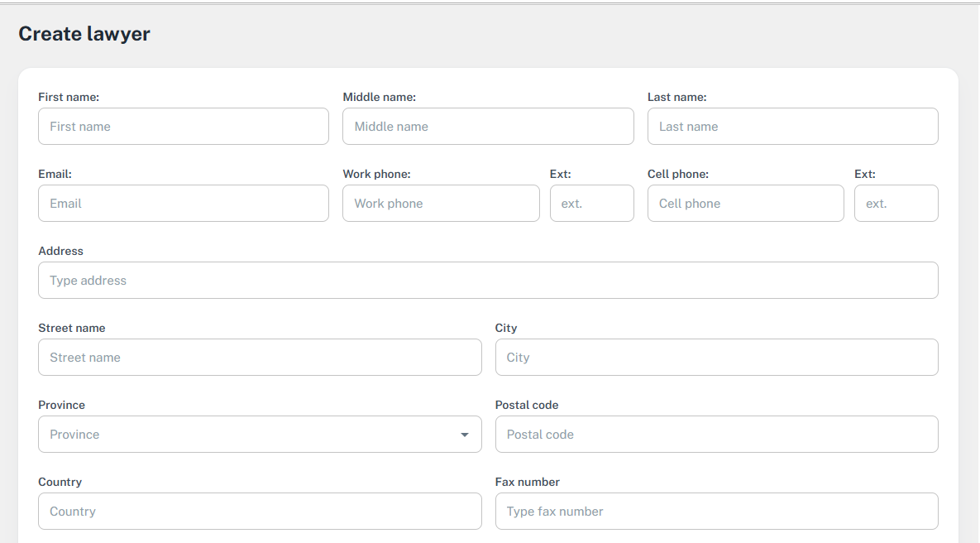Screen dimensions: 980x543
Task: Click the Ext field beside Cell phone
Action: (896, 204)
